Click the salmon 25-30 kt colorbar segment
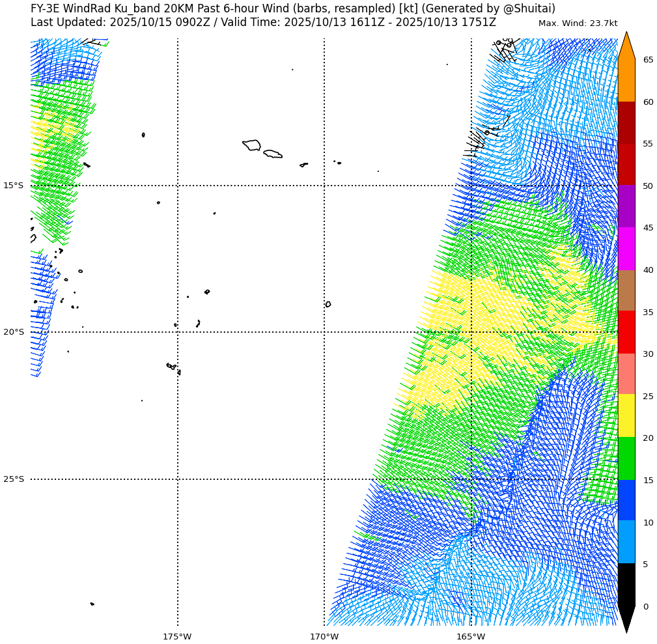Image resolution: width=657 pixels, height=644 pixels. 626,374
